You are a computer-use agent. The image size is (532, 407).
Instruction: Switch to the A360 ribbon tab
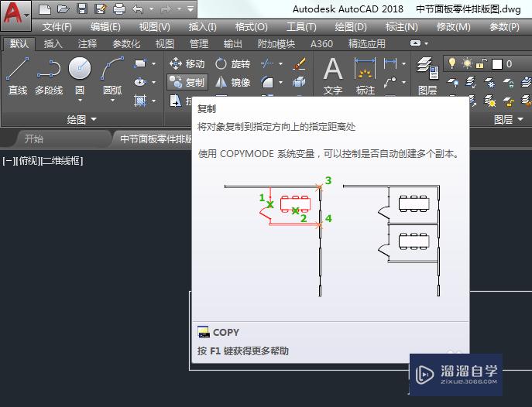pyautogui.click(x=321, y=43)
